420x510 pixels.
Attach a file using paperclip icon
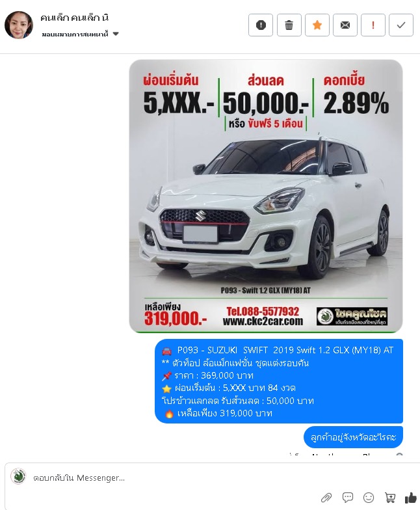point(326,497)
